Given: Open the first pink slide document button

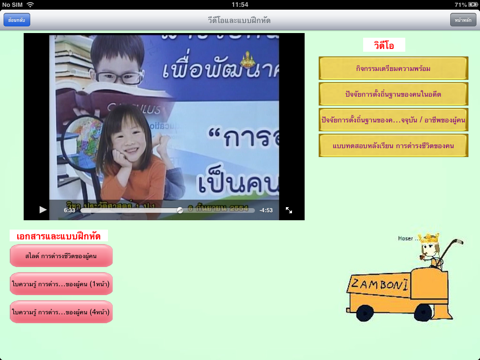Looking at the screenshot, I should tap(61, 256).
